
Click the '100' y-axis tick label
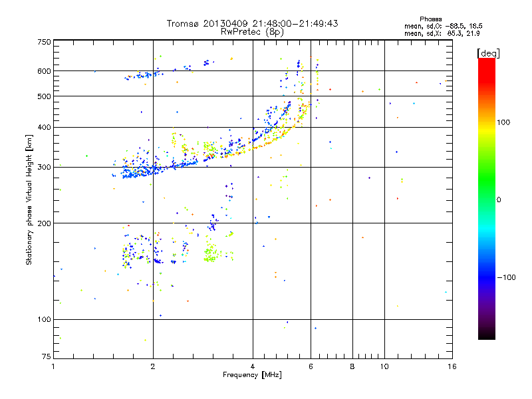(x=44, y=319)
